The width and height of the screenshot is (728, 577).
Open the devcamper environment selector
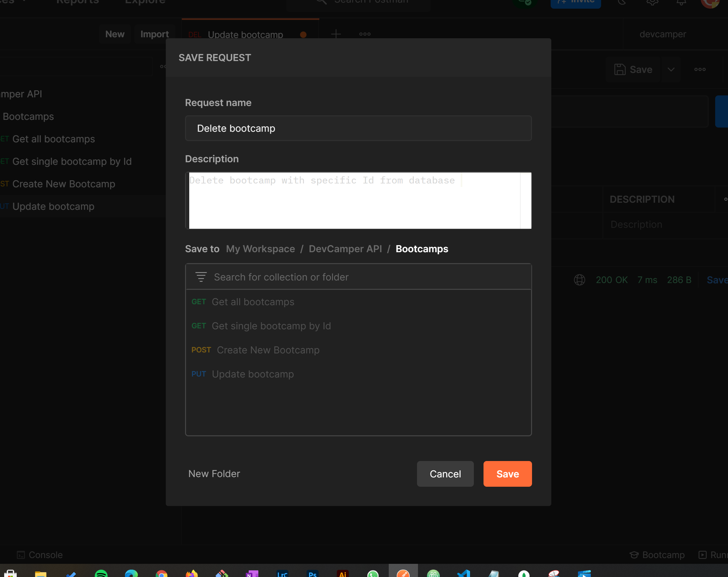tap(662, 34)
